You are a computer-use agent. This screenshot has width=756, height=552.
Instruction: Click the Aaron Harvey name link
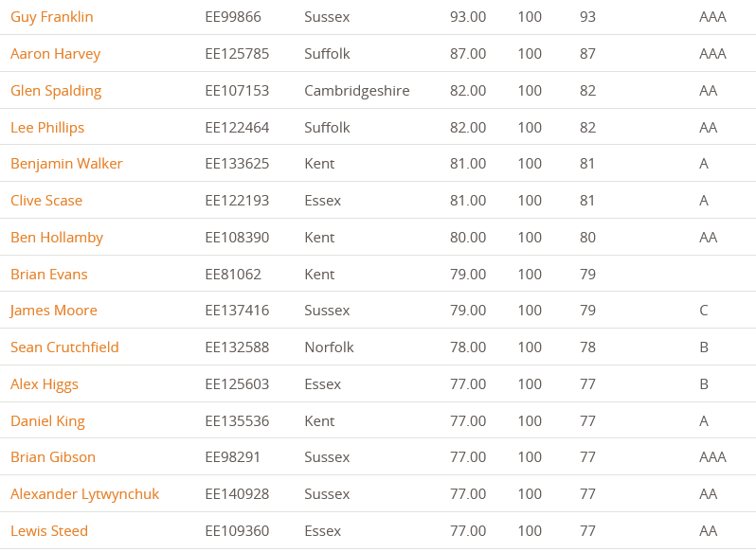55,54
